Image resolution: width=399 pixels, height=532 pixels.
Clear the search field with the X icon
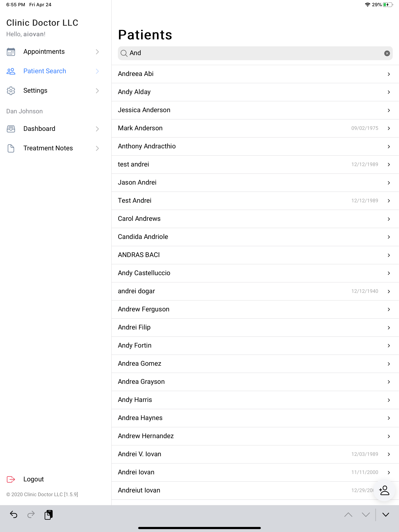387,53
